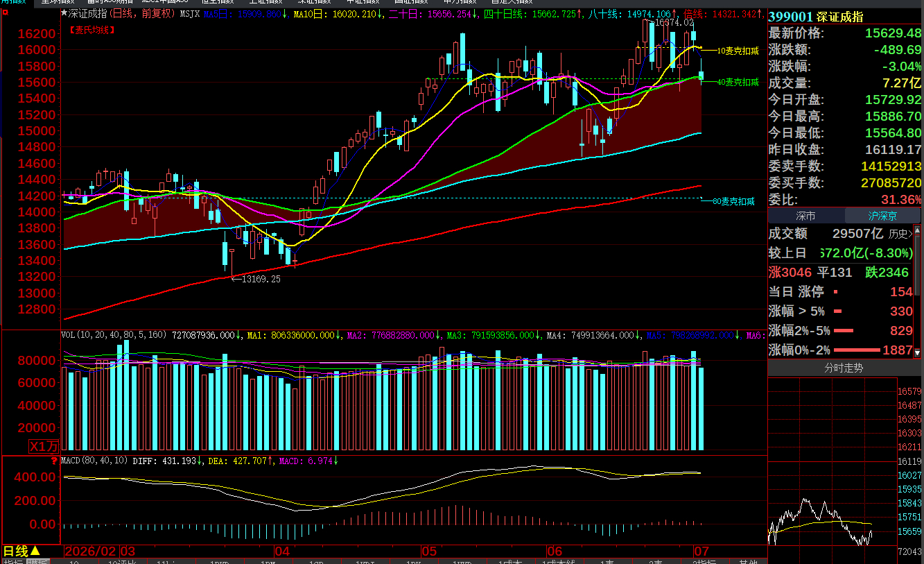
Task: Click the red question mark beside MACD
Action: 54,461
